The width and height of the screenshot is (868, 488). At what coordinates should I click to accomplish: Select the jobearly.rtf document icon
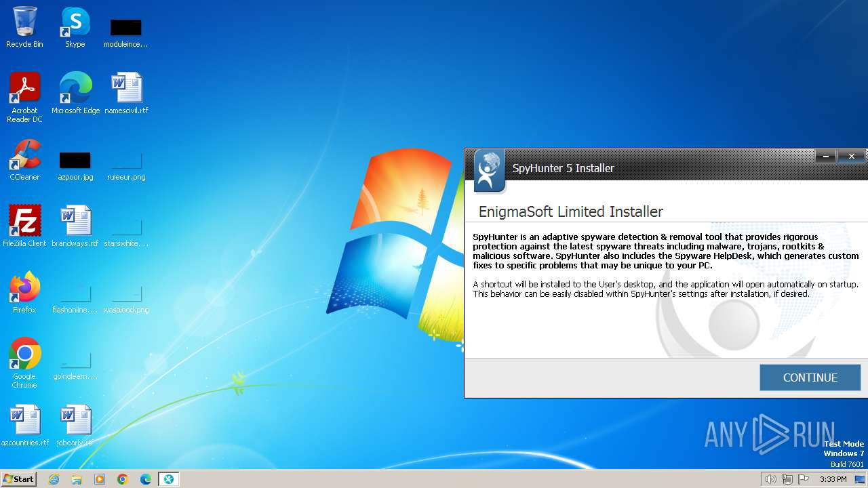pyautogui.click(x=75, y=426)
